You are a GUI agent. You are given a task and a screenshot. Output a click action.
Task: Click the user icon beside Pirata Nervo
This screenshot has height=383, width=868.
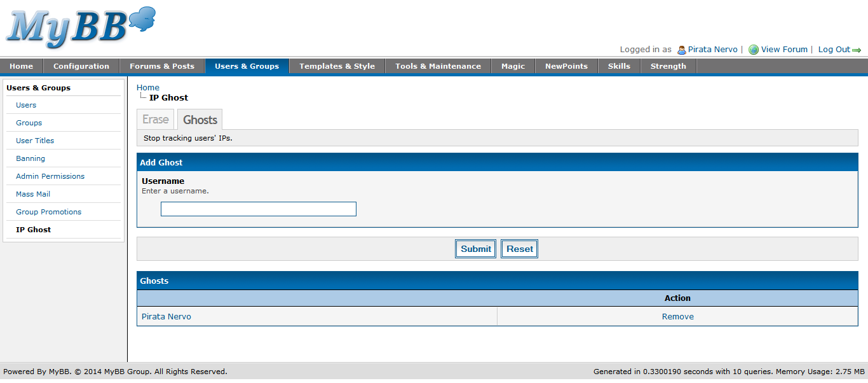click(x=681, y=50)
